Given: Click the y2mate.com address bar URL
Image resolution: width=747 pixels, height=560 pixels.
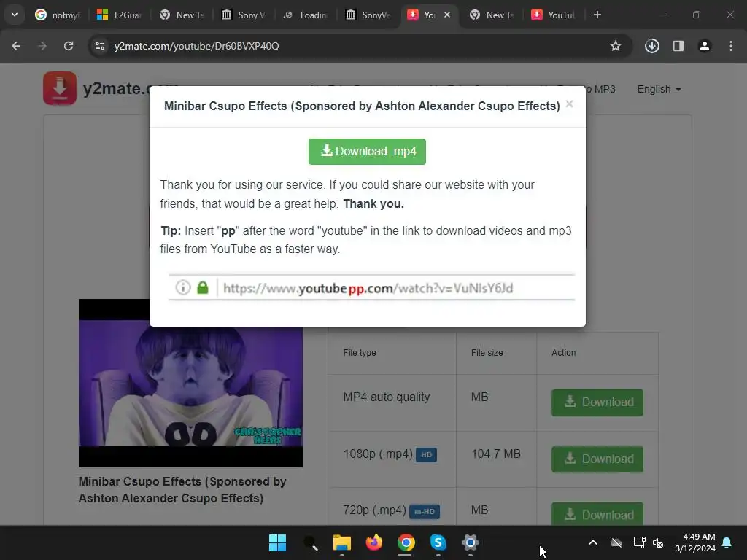Looking at the screenshot, I should (197, 46).
